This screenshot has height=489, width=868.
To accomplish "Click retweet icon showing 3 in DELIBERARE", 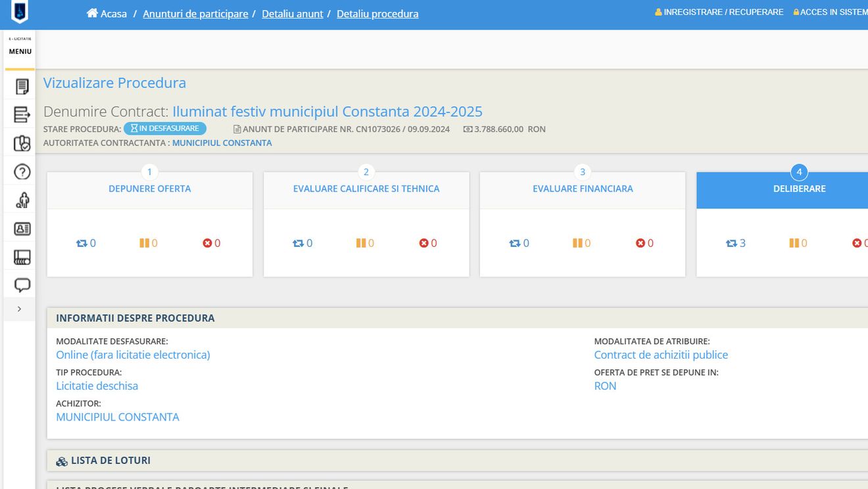I will 731,243.
